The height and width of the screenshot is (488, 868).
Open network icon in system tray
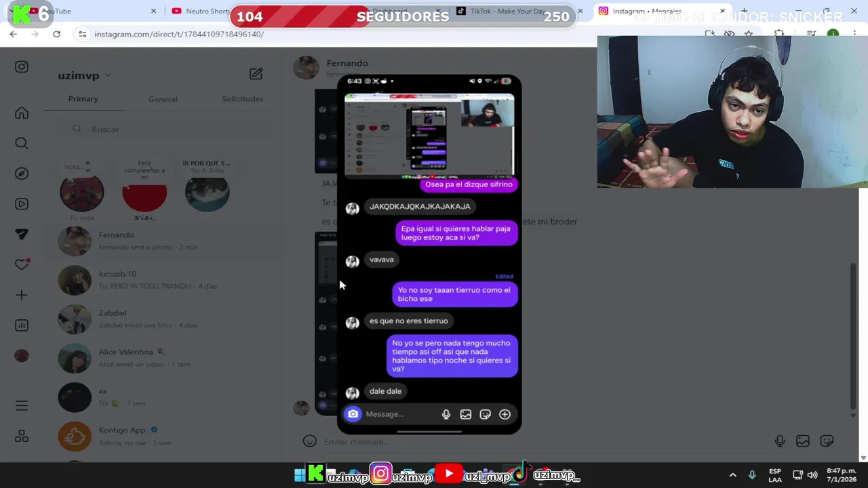797,475
